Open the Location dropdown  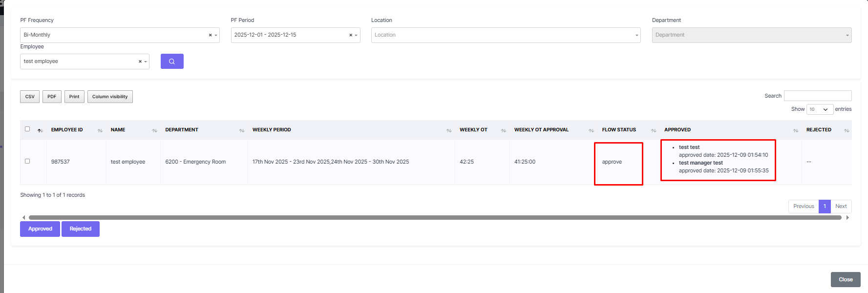(x=506, y=35)
